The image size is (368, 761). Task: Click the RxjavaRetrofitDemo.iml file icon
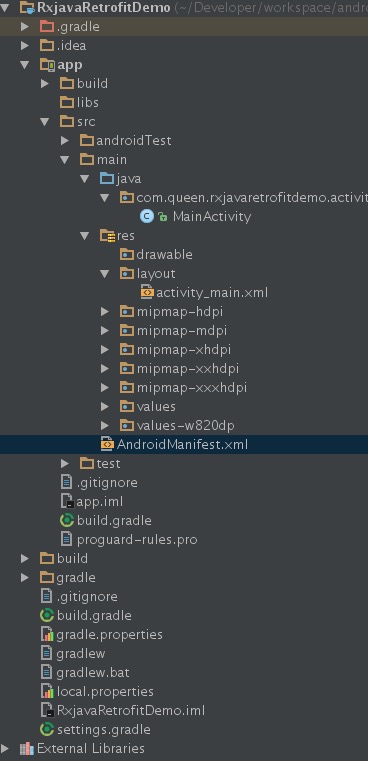[47, 711]
